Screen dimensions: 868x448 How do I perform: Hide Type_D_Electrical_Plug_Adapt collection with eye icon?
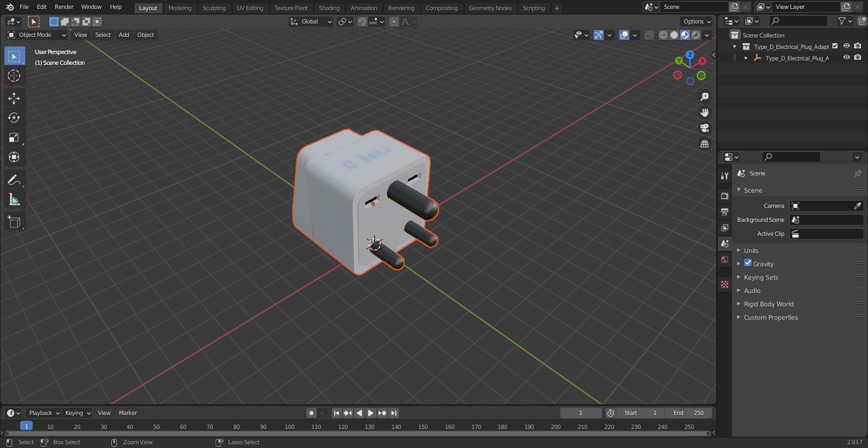coord(846,46)
